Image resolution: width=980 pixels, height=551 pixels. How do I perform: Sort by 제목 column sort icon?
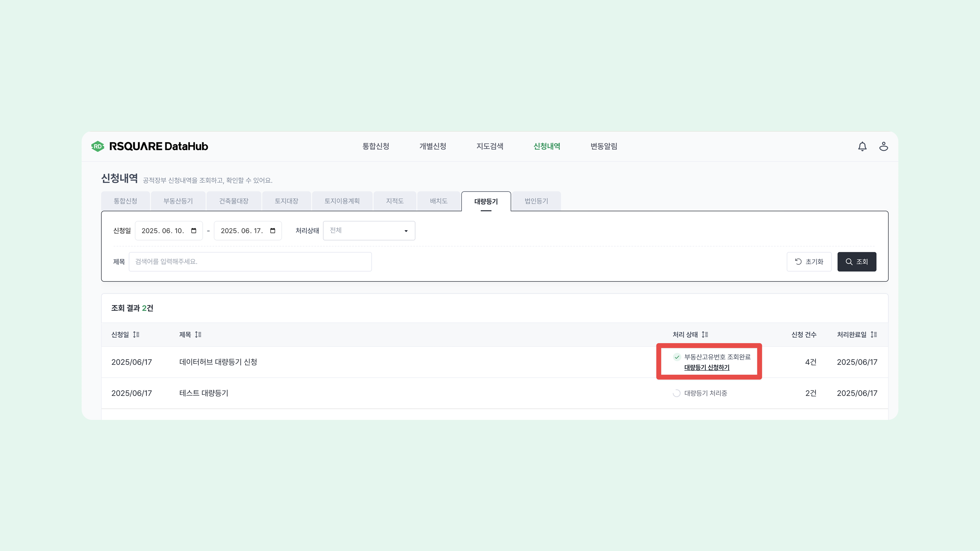pyautogui.click(x=198, y=335)
